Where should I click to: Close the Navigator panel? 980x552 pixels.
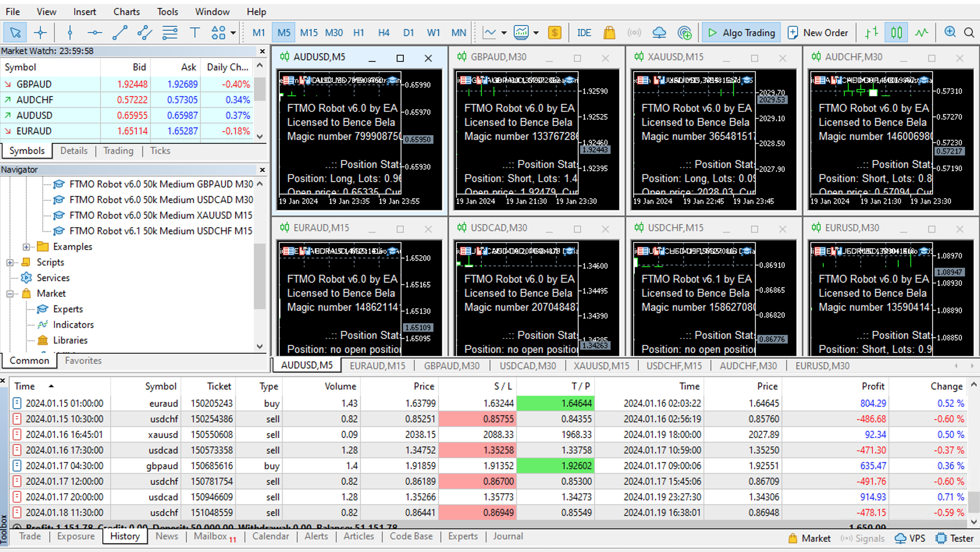tap(262, 170)
